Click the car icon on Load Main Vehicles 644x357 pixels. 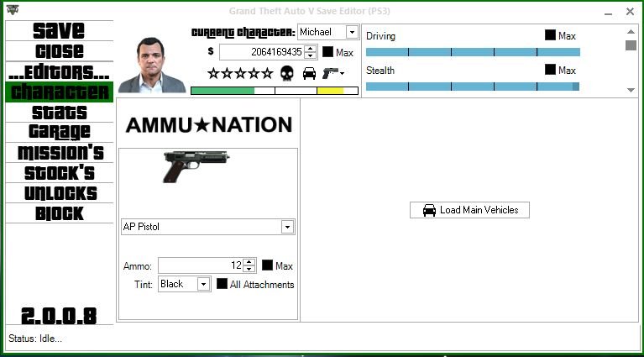[x=429, y=210]
